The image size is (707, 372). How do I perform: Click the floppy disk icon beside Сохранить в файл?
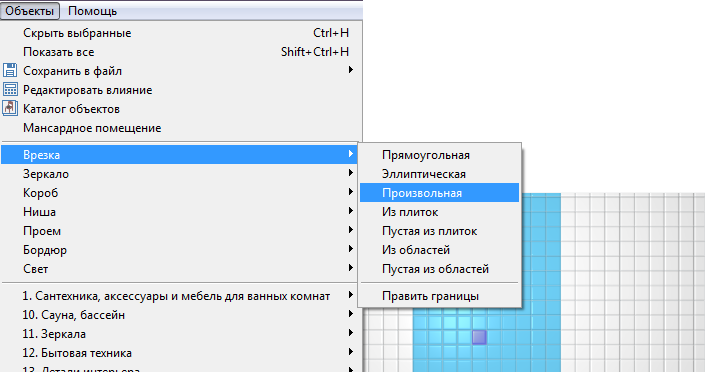[x=10, y=70]
